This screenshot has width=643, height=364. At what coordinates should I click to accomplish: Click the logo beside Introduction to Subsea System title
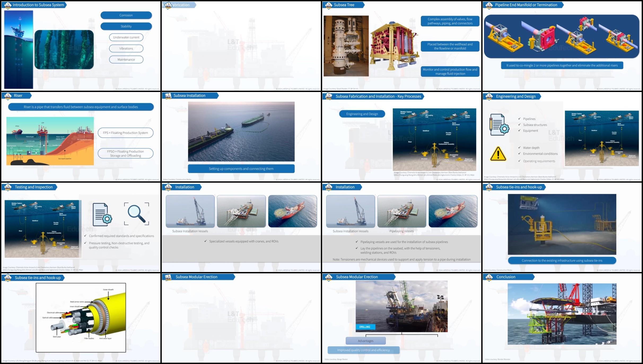(x=8, y=5)
